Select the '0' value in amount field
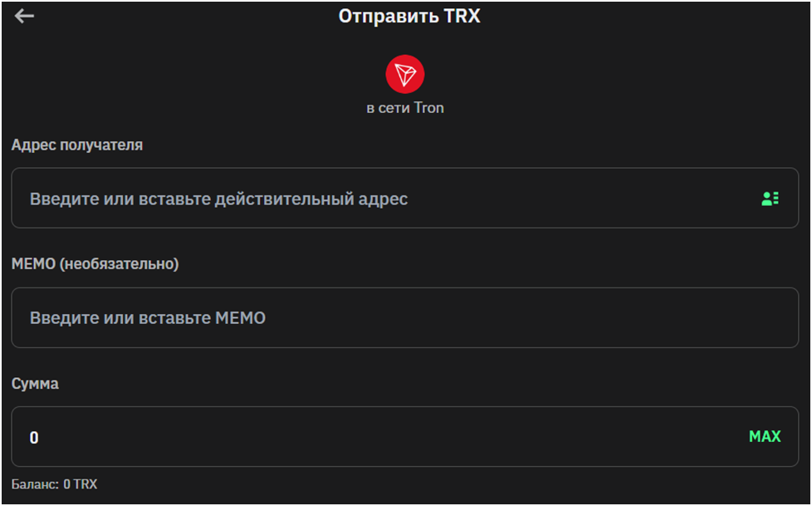 [x=34, y=438]
